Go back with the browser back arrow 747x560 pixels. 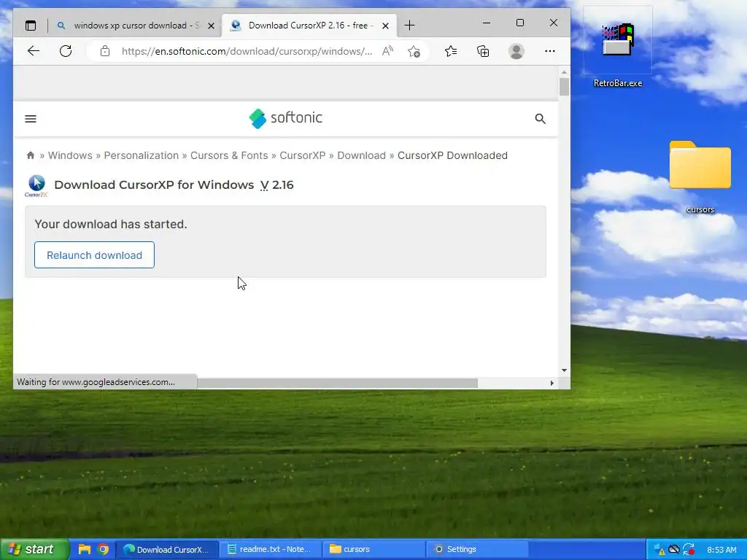coord(34,51)
